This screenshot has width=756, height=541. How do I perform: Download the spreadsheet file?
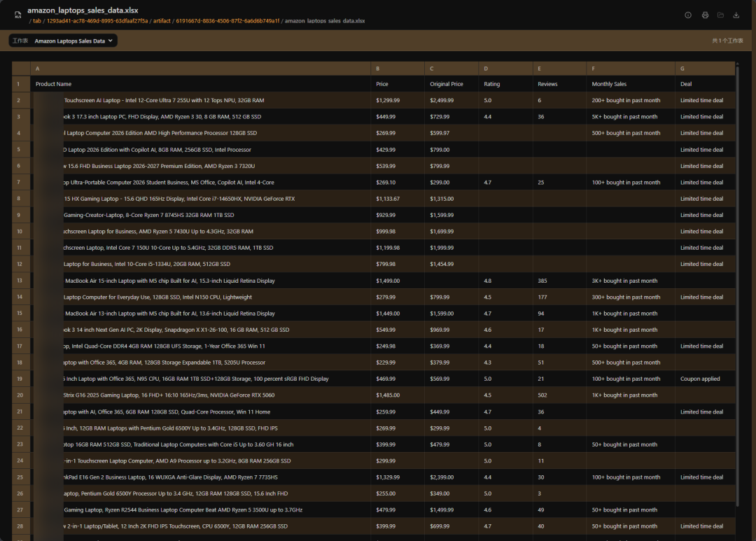736,15
